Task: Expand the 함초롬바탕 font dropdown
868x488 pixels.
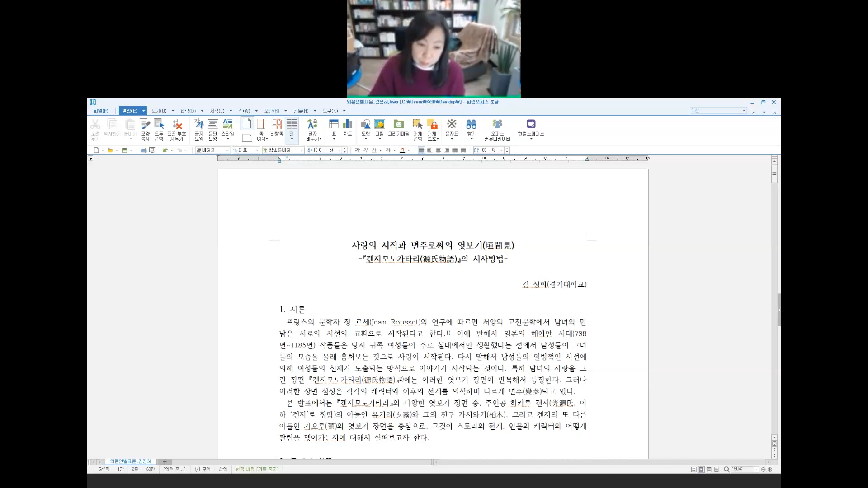Action: [x=302, y=150]
